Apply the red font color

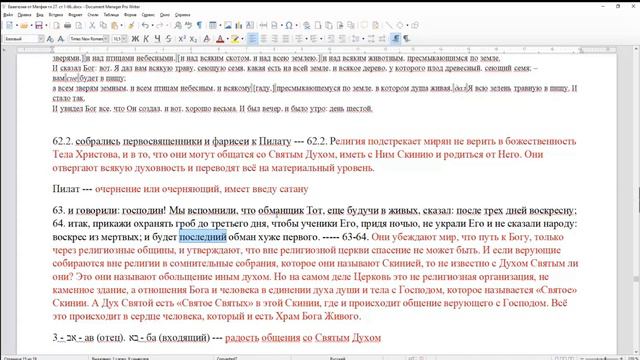pyautogui.click(x=220, y=39)
